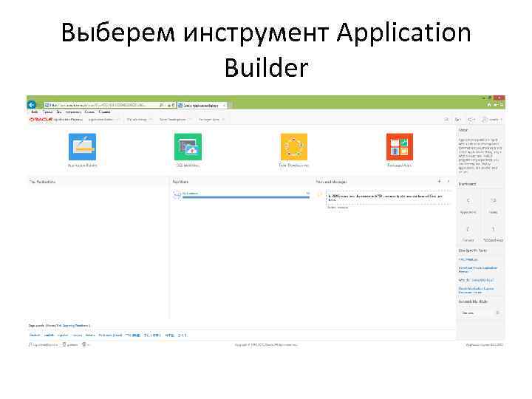Click the Top Applications region heading
The width and height of the screenshot is (532, 399).
[x=42, y=182]
